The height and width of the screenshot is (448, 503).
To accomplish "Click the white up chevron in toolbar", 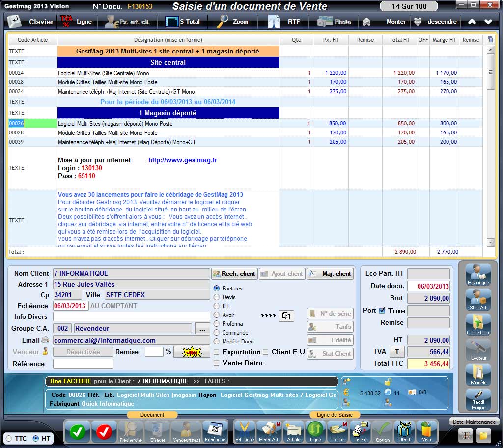I will click(472, 22).
